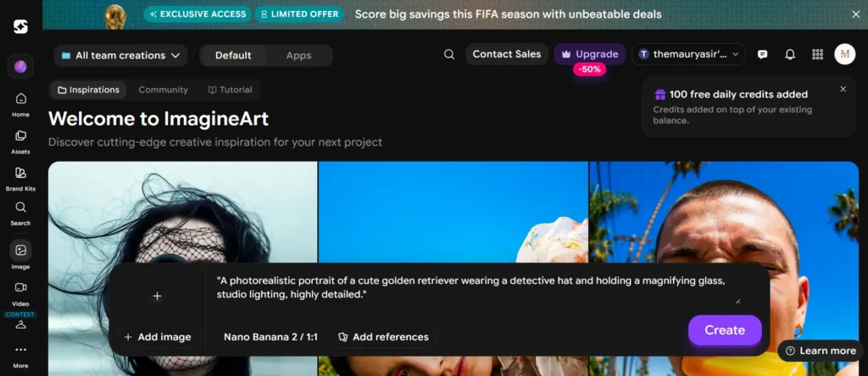The height and width of the screenshot is (376, 868).
Task: Click the Upgrade button
Action: (590, 54)
